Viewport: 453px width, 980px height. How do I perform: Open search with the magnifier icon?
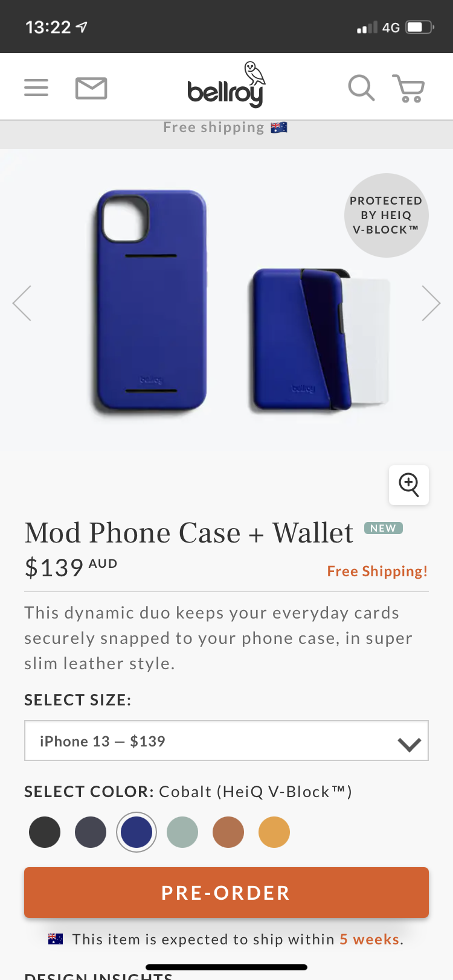pos(361,88)
